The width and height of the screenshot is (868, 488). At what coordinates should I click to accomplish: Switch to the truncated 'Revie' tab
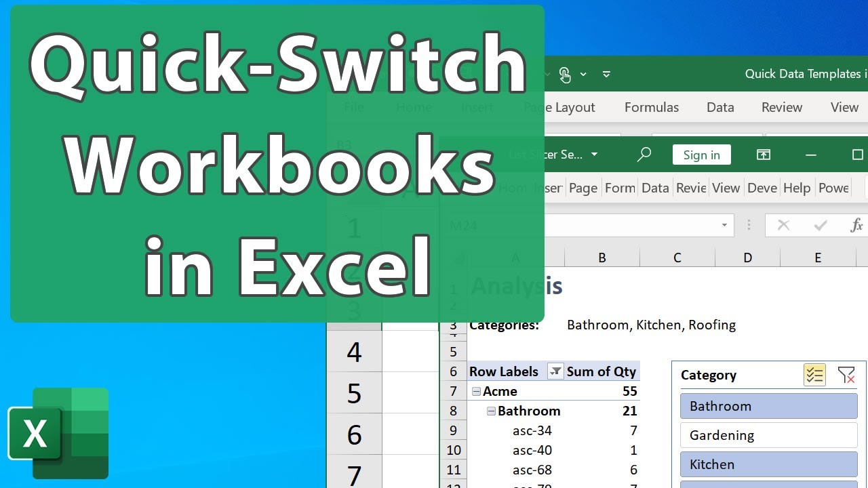(691, 188)
